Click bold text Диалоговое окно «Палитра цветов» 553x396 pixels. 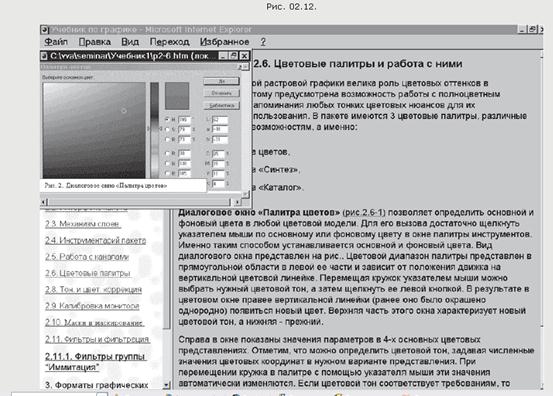[x=259, y=213]
